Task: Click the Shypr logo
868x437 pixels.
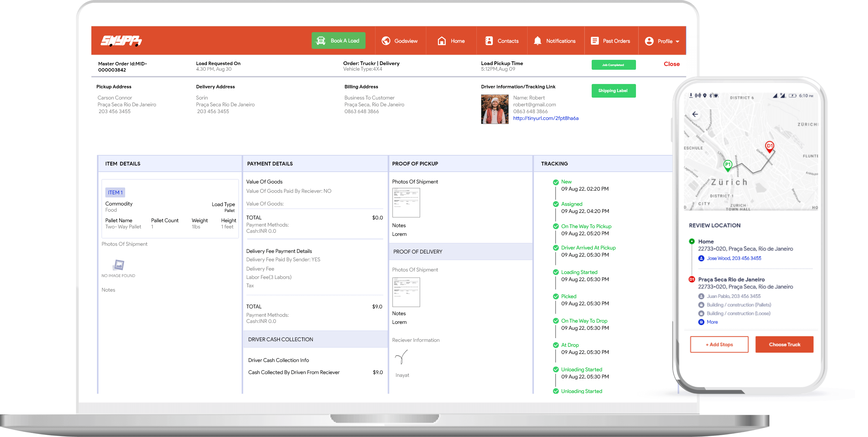Action: (x=121, y=41)
